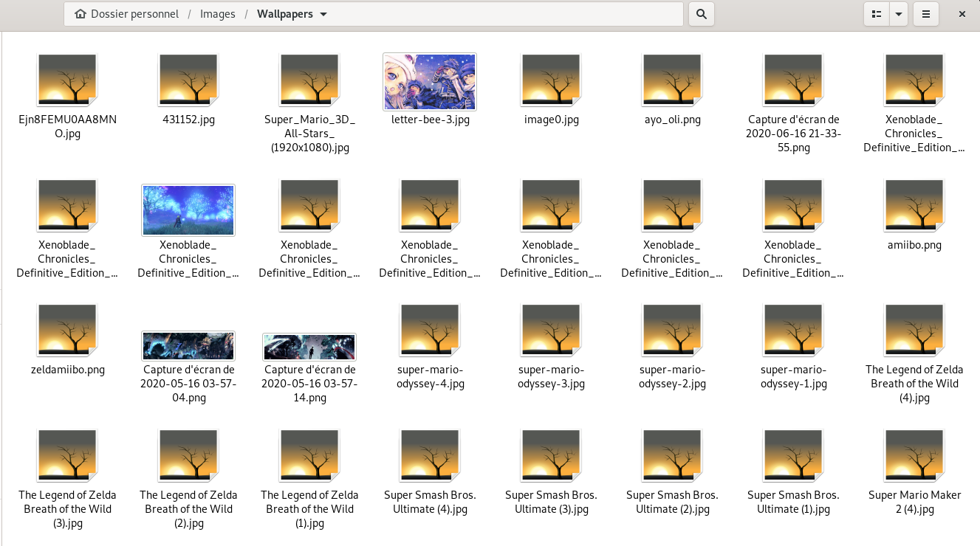Screen dimensions: 980x546
Task: Select the zeldamiibo.png file icon
Action: click(x=67, y=332)
